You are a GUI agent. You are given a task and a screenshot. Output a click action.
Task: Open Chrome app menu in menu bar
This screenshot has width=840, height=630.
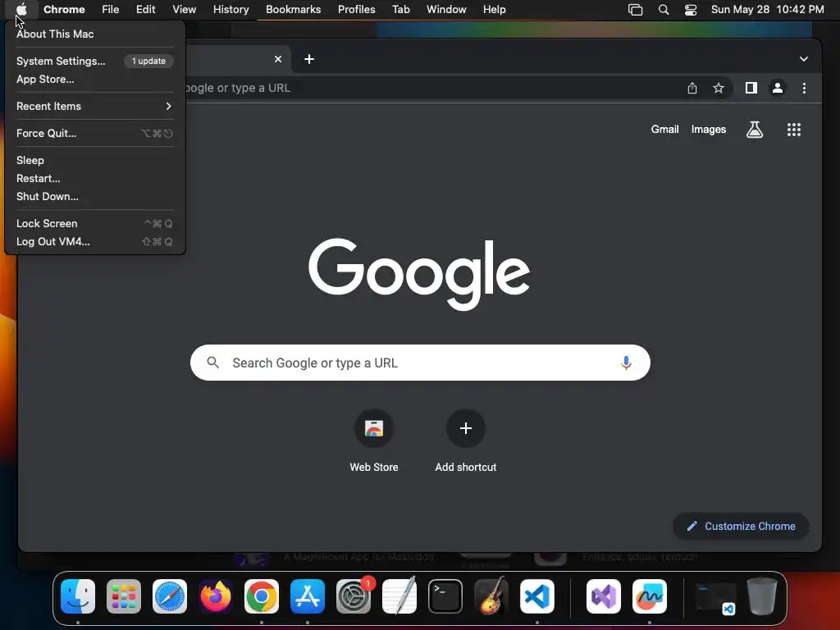64,9
